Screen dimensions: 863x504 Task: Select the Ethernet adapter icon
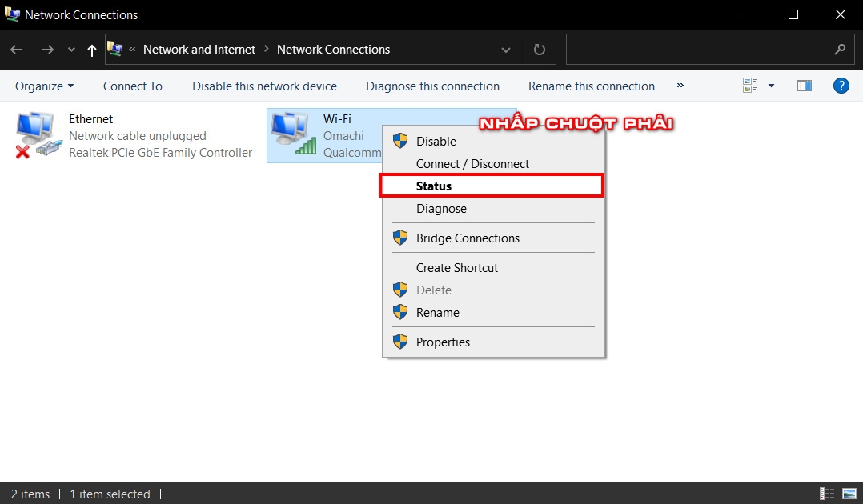(x=38, y=135)
